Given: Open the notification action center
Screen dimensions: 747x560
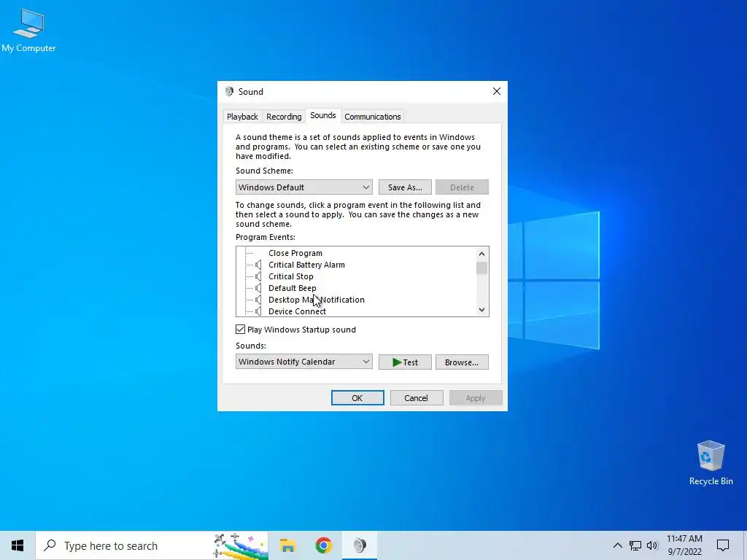Looking at the screenshot, I should coord(723,545).
